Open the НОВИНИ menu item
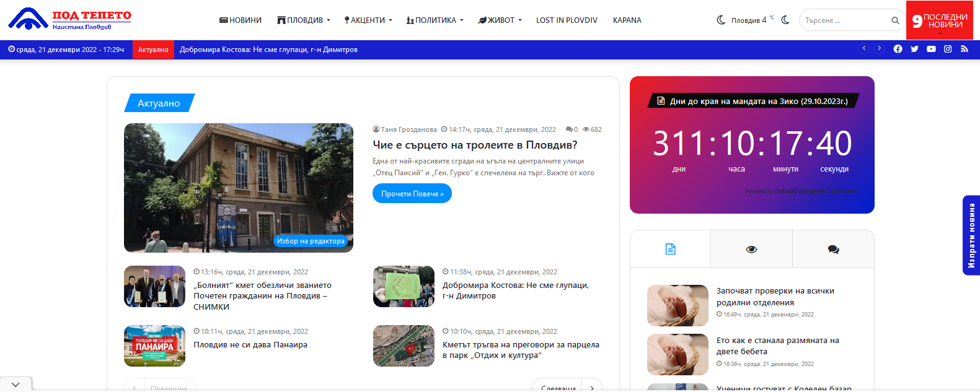This screenshot has height=392, width=980. coord(241,20)
